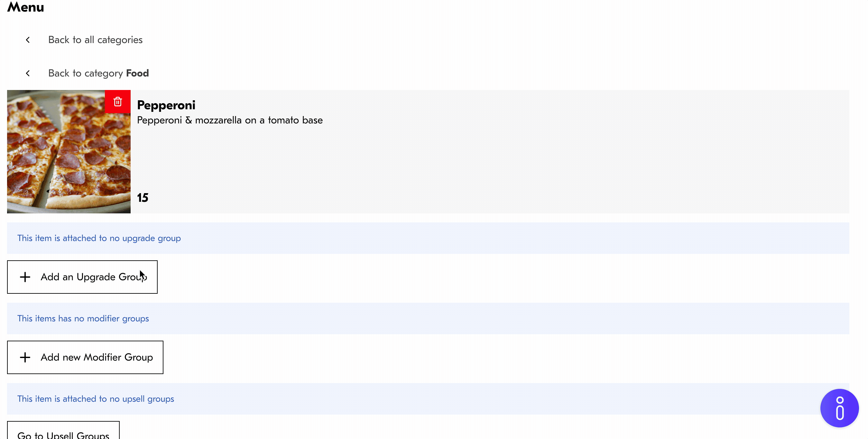The height and width of the screenshot is (439, 868).
Task: Click notice about no upgrade group
Action: 428,238
